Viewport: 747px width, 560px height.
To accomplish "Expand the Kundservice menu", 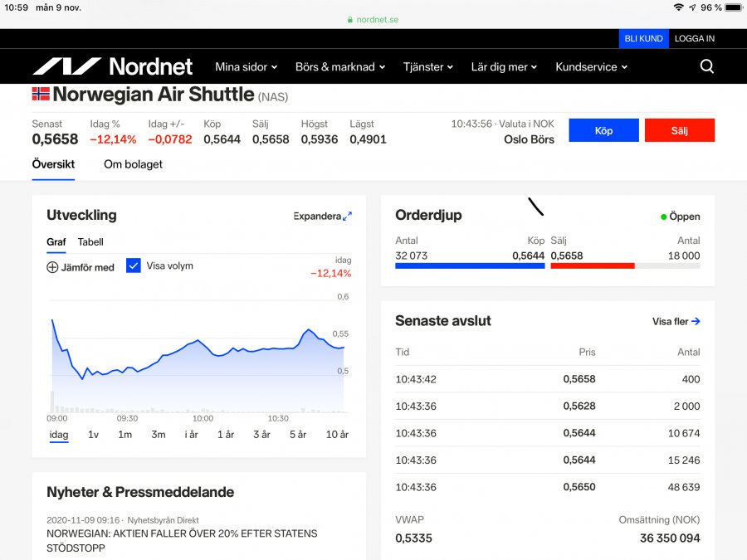I will pos(591,66).
